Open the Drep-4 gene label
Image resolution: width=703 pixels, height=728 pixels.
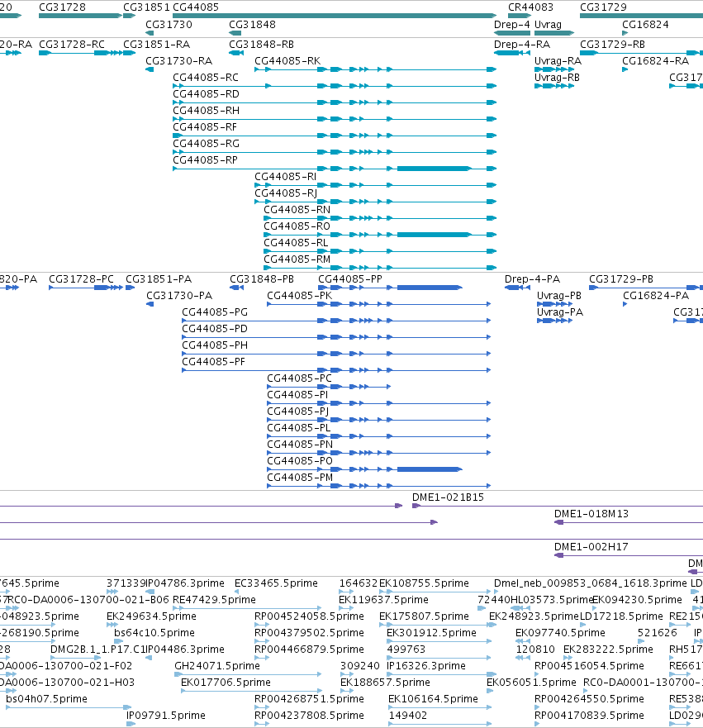[511, 25]
